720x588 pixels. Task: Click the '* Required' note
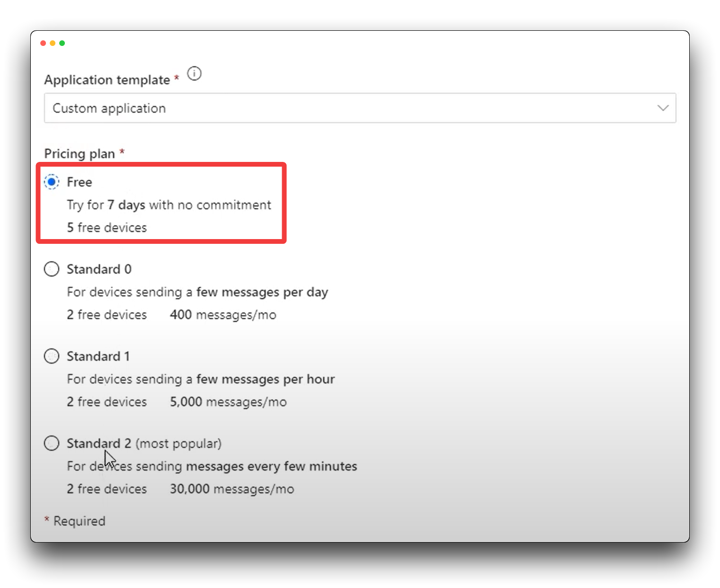(x=75, y=521)
